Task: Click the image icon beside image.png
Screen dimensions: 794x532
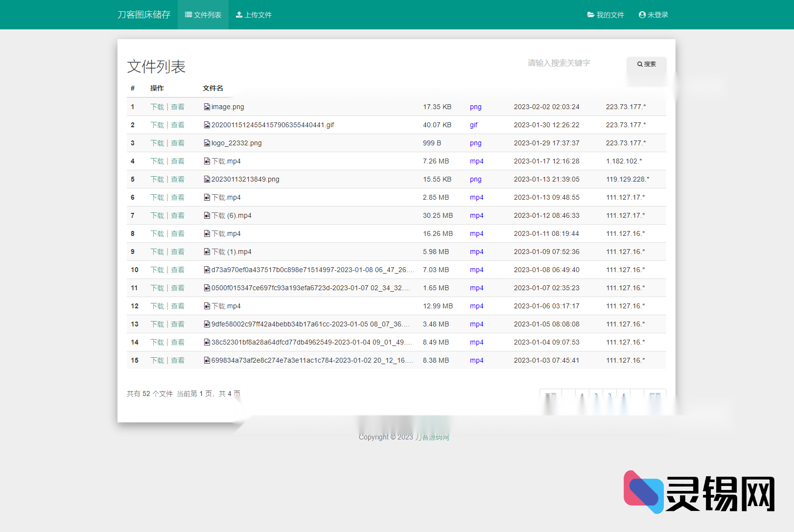Action: (207, 107)
